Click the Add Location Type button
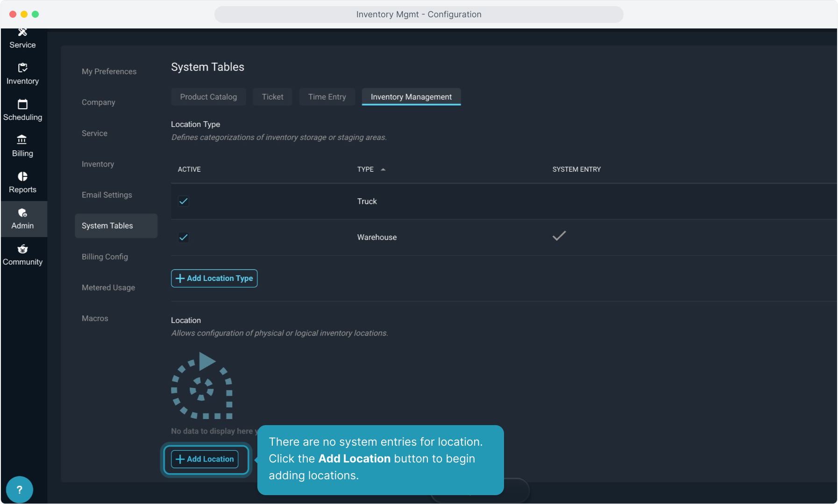The image size is (838, 504). [214, 278]
